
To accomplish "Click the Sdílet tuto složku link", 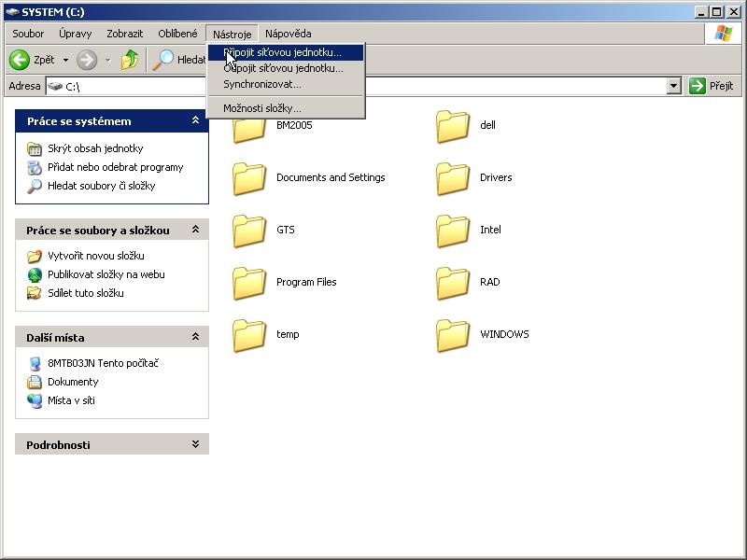I will click(x=86, y=293).
